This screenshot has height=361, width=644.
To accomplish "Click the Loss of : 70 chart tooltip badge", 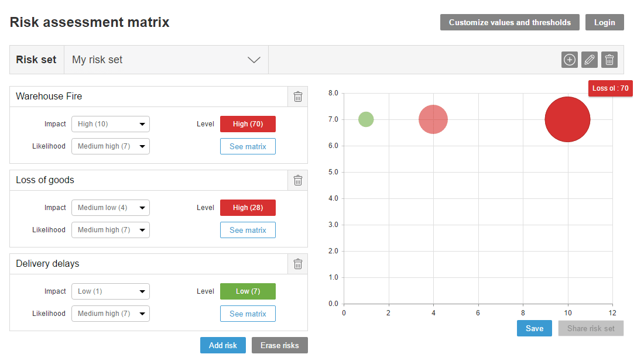I will coord(610,88).
